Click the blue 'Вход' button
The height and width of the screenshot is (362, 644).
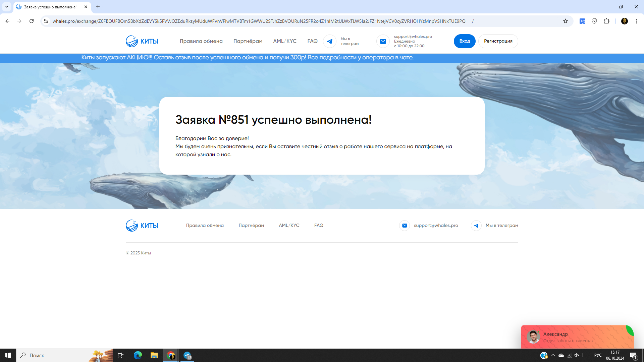pos(465,41)
